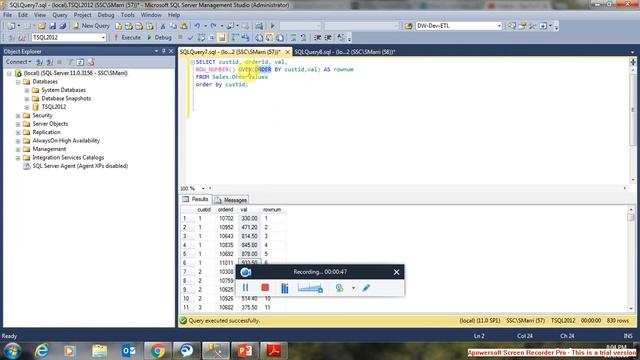Click the Redo icon
Screen dimensions: 640x360
[x=213, y=26]
